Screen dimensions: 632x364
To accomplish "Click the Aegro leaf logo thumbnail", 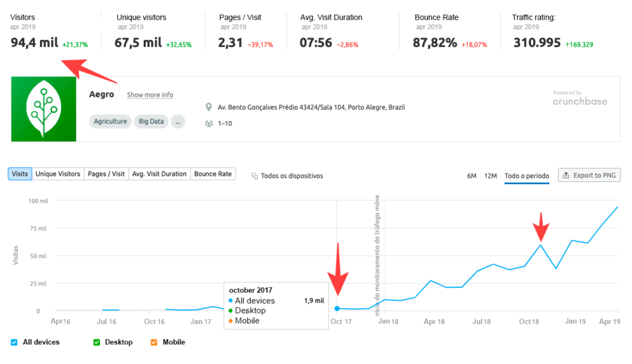I will (x=44, y=109).
